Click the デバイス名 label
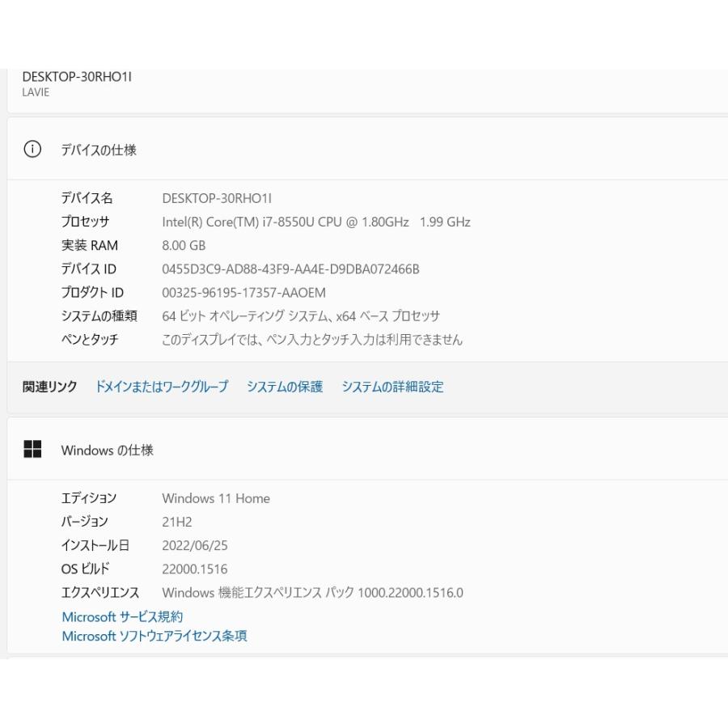The height and width of the screenshot is (728, 728). [87, 199]
